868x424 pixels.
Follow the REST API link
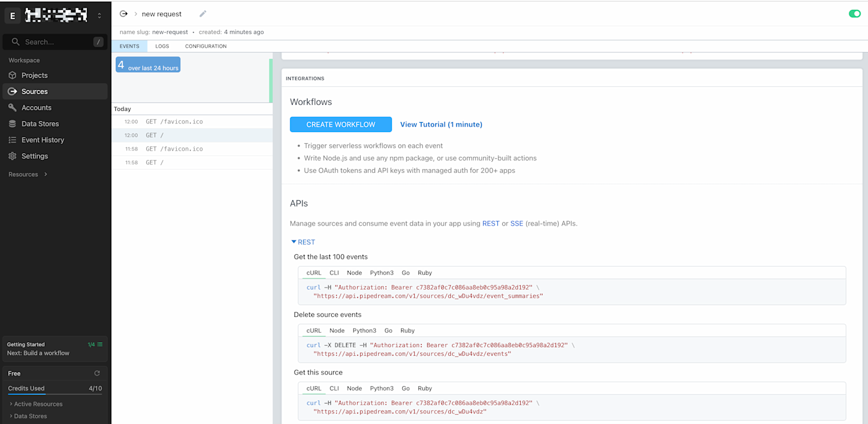click(x=491, y=223)
